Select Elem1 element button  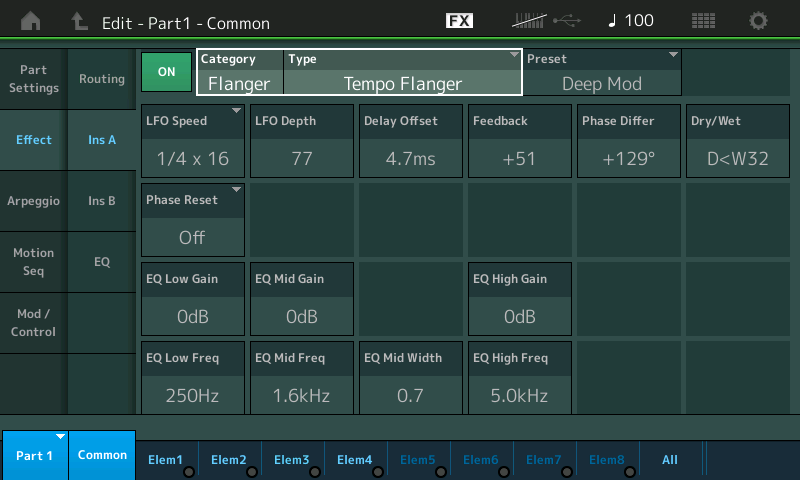coord(167,460)
